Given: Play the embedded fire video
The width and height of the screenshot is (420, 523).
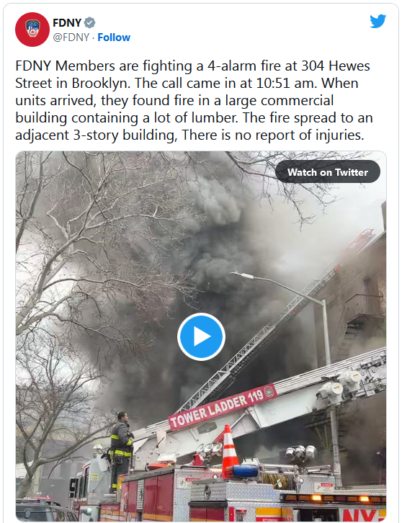Looking at the screenshot, I should click(x=201, y=336).
